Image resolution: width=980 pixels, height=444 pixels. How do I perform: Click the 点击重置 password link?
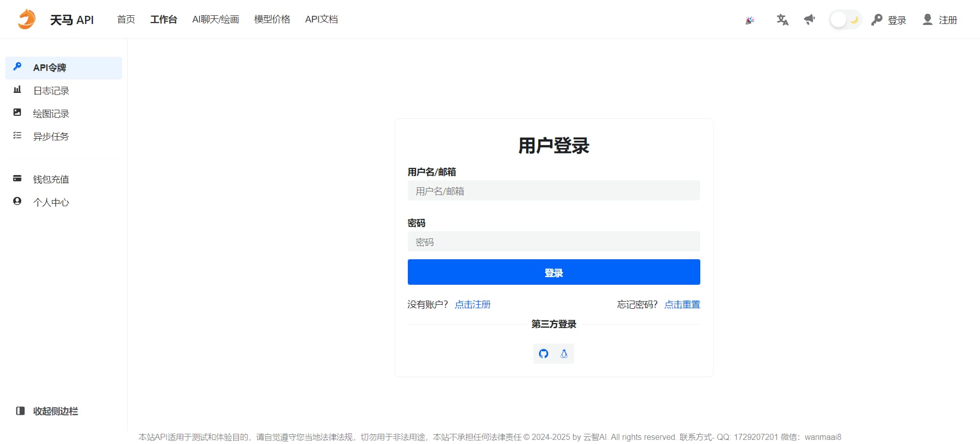(682, 305)
